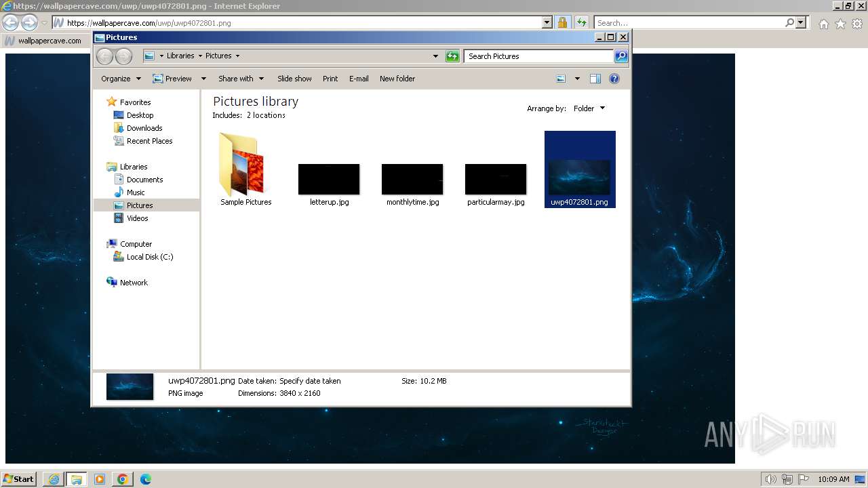Expand the Pictures breadcrumb arrow
868x488 pixels.
coord(237,56)
